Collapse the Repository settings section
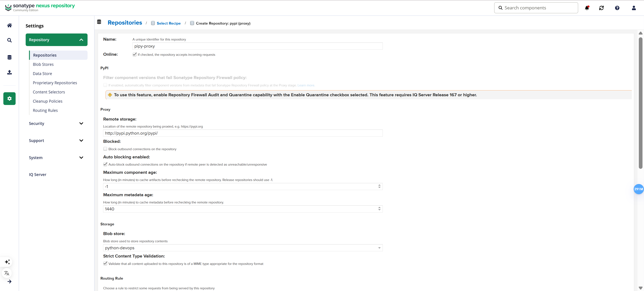Screen dimensions: 644x291 (x=57, y=40)
